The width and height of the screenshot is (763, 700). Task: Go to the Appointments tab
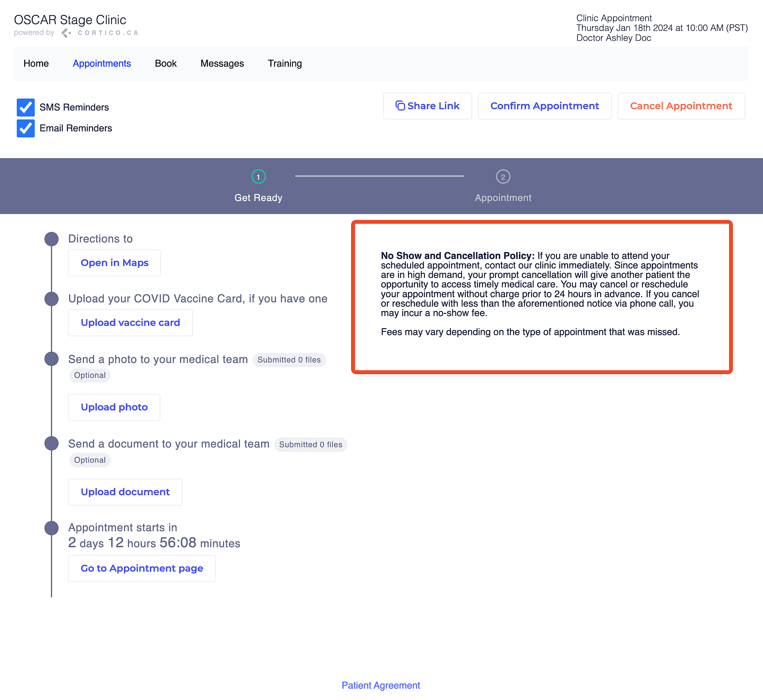point(102,63)
